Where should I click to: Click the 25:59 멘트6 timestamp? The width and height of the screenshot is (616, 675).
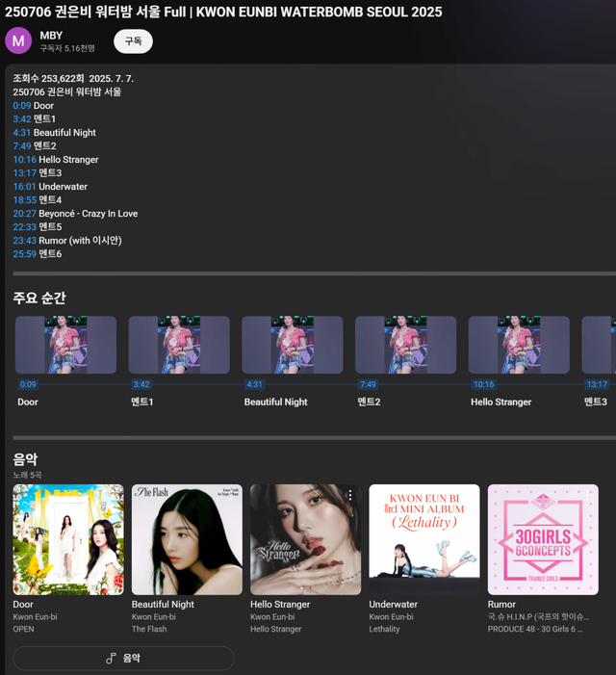point(25,254)
